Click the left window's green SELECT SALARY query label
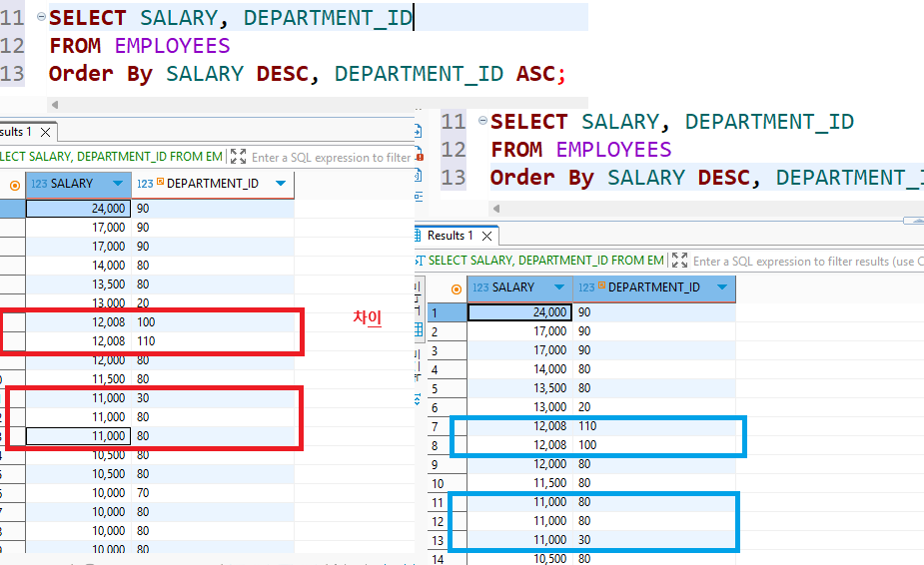This screenshot has width=924, height=565. click(x=111, y=157)
